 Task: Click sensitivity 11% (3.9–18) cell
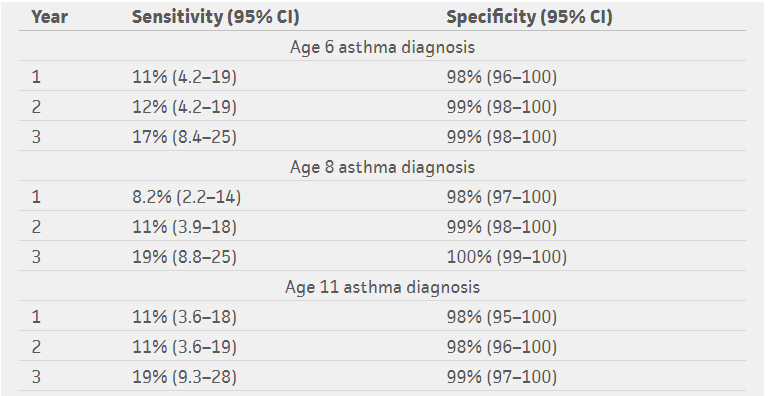coord(184,227)
